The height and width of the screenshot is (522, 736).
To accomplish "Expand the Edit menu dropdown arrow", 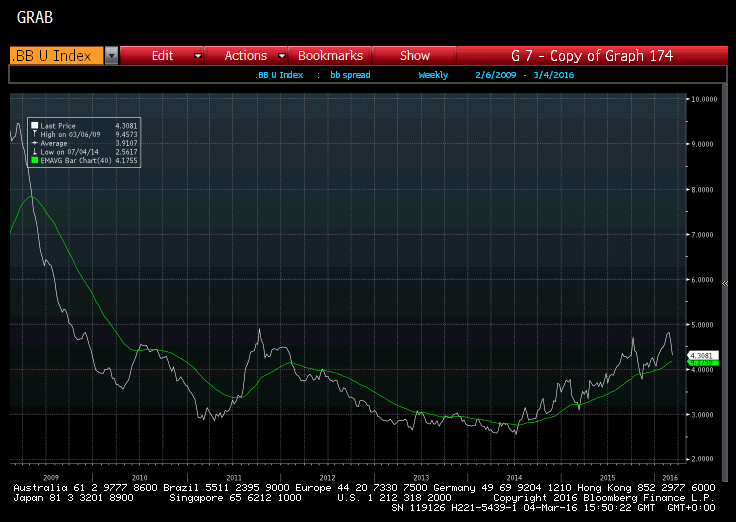I will [198, 56].
